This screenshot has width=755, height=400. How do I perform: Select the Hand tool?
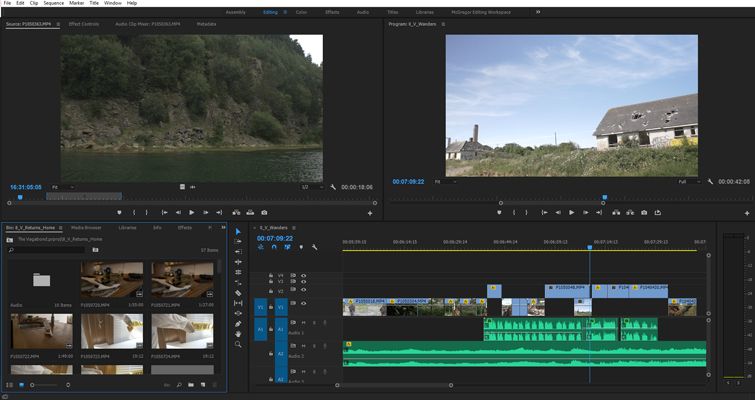(x=238, y=333)
